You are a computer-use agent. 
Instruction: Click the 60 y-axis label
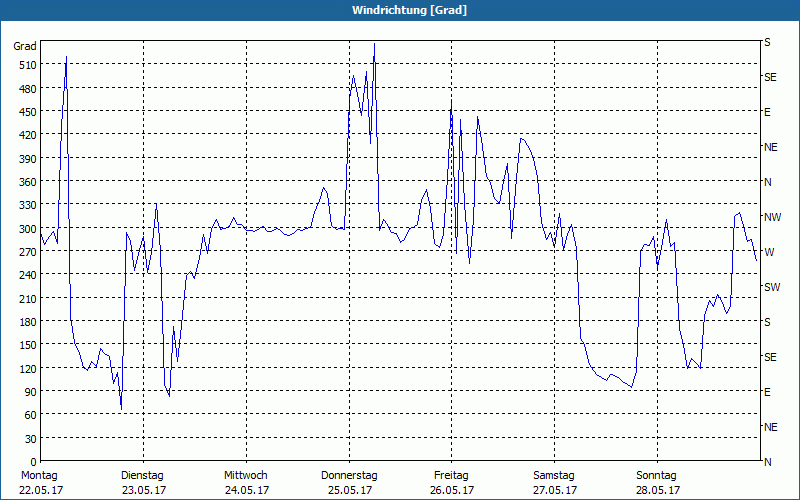coord(31,415)
